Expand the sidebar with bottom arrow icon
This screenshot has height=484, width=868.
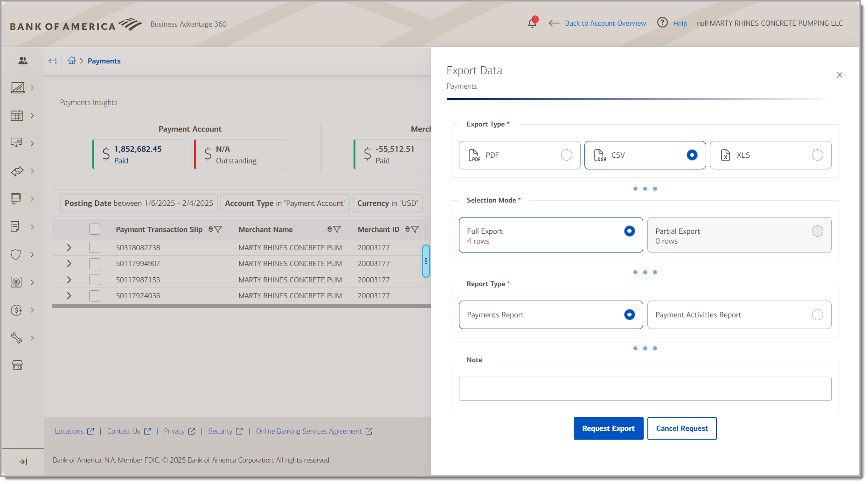click(23, 462)
